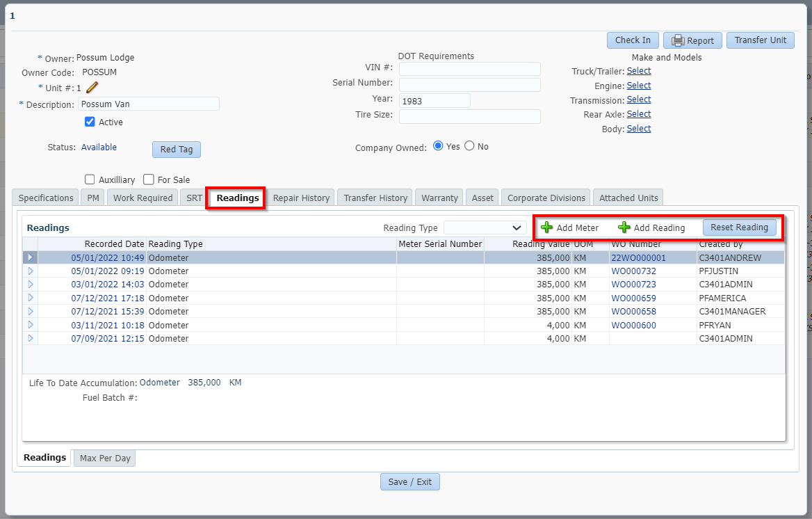Image resolution: width=812 pixels, height=519 pixels.
Task: Click created-by cell C3401MANAGER
Action: tap(732, 311)
